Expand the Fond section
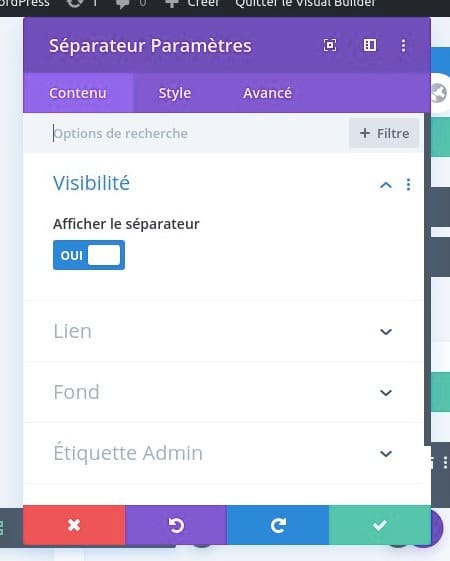Screen dimensions: 450x561 click(x=224, y=392)
